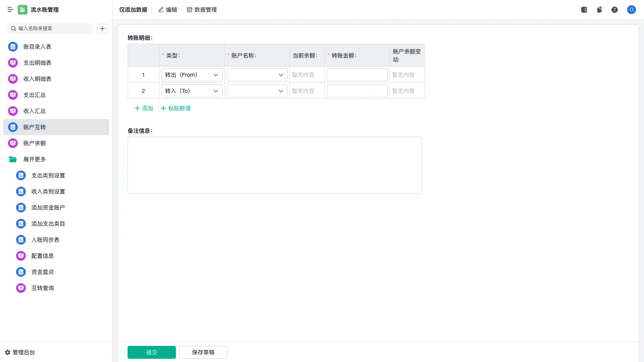644x362 pixels.
Task: Click the 支出汇总 report icon
Action: click(x=13, y=95)
